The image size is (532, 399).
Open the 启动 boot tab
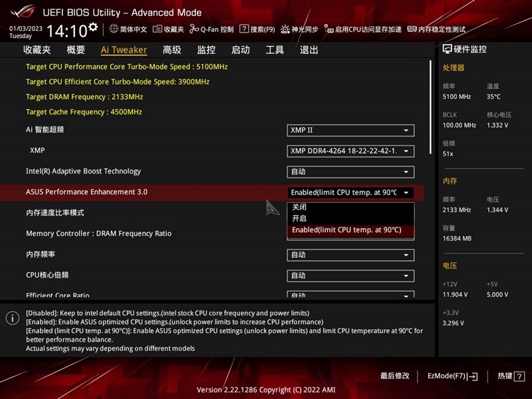[241, 50]
